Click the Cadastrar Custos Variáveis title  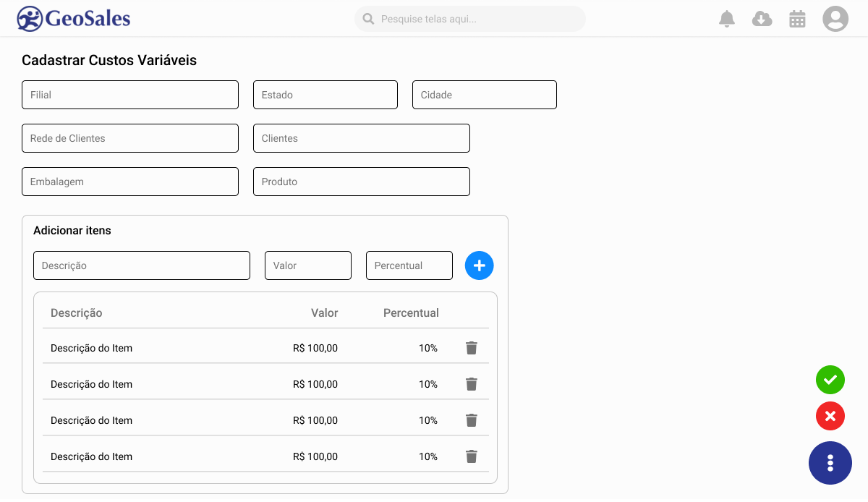coord(109,60)
